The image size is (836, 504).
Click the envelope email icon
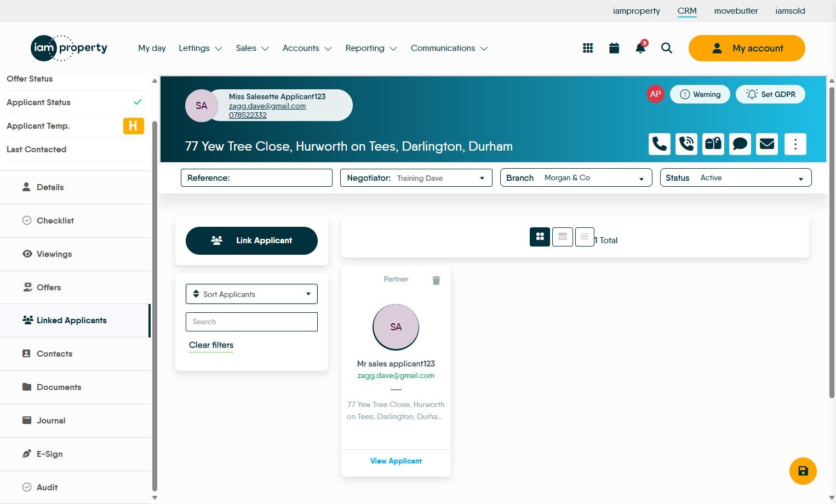[767, 144]
